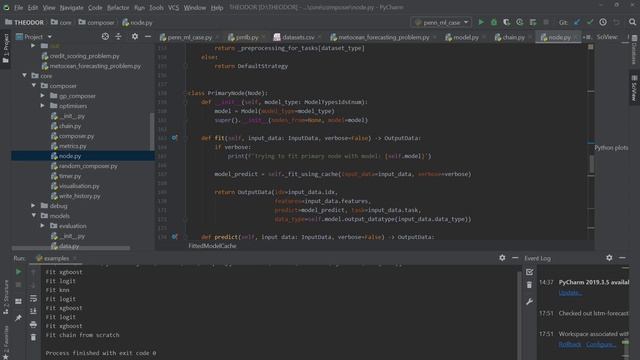Select credit_scoring_problem.py in the tree
Screen dimensions: 640x360
click(x=84, y=56)
